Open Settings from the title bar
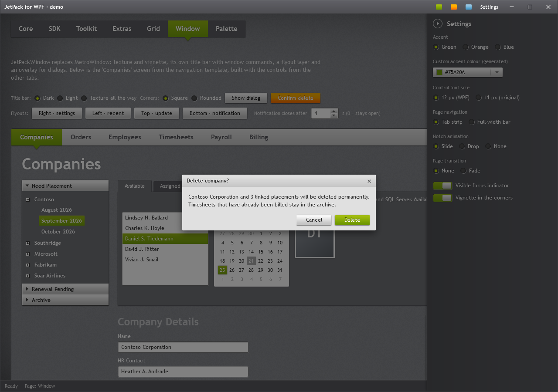558x392 pixels. [x=489, y=7]
